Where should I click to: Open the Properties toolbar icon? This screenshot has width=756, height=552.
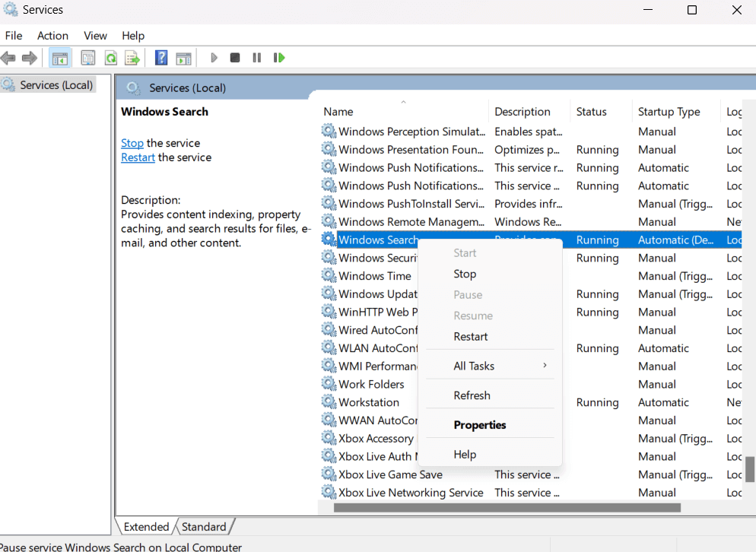tap(87, 59)
